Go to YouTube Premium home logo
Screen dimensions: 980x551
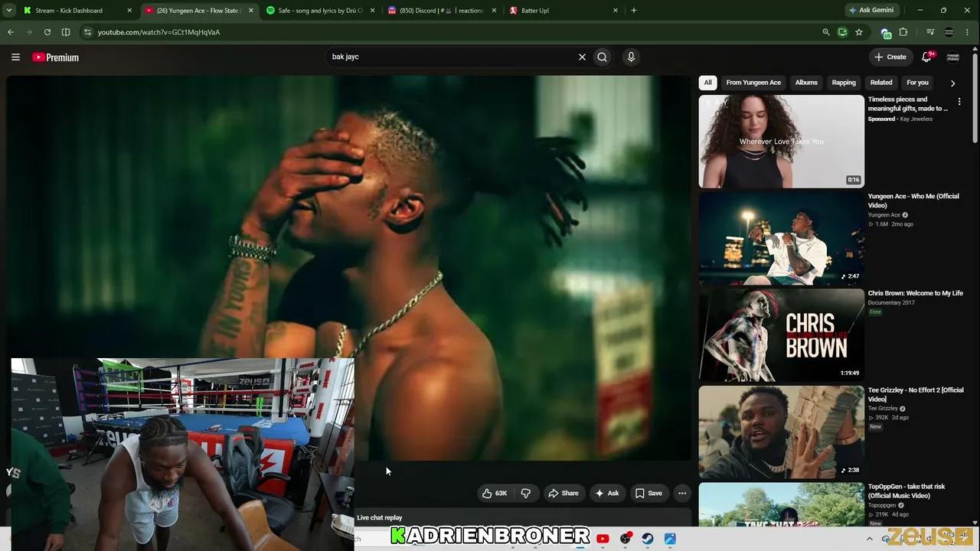(55, 57)
